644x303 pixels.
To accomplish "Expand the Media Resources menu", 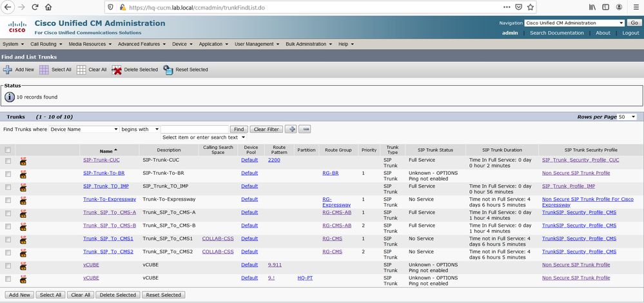I will pyautogui.click(x=90, y=44).
